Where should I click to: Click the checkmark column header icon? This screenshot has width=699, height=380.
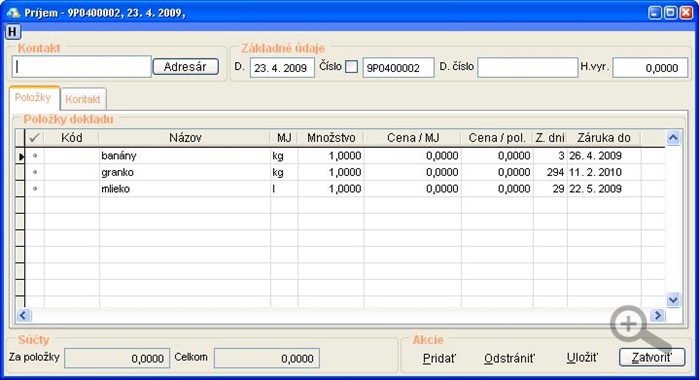click(x=34, y=138)
